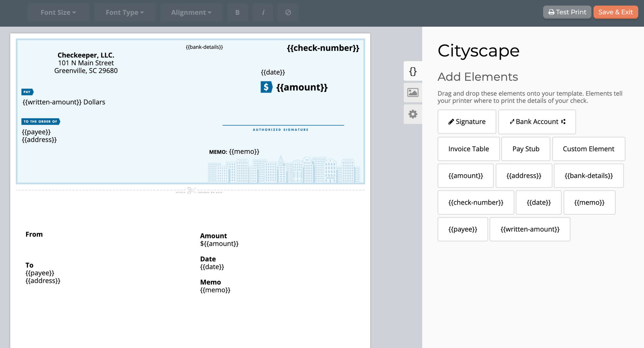Expand the Alignment dropdown
644x348 pixels.
(x=191, y=13)
